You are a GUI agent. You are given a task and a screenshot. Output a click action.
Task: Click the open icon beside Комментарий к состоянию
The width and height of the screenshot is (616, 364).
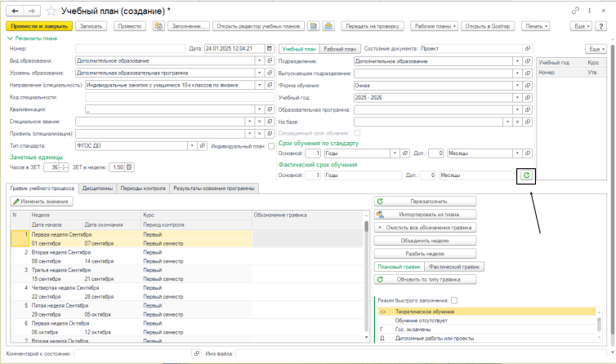click(196, 354)
